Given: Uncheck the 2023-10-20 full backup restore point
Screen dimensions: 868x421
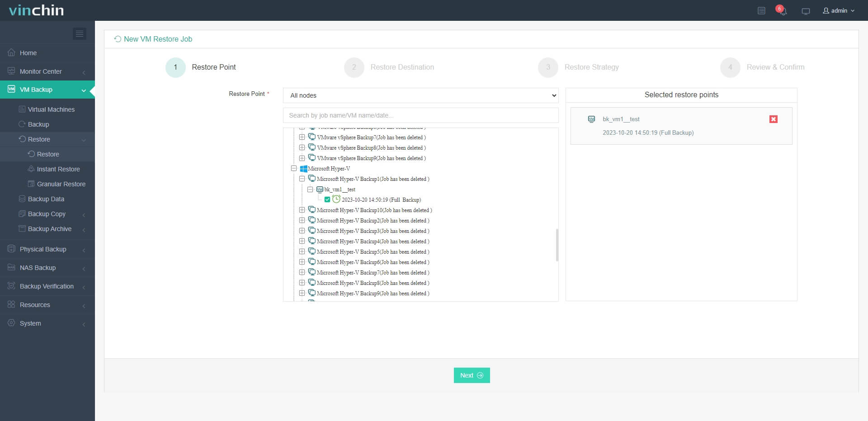Looking at the screenshot, I should click(x=327, y=199).
